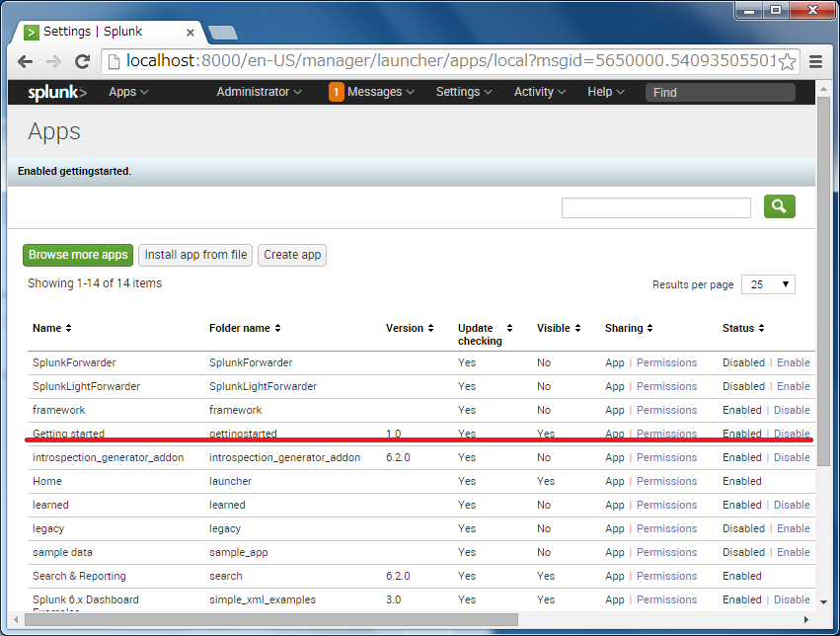Image resolution: width=840 pixels, height=636 pixels.
Task: Click the simple_xml_examples folder name cell
Action: click(263, 600)
